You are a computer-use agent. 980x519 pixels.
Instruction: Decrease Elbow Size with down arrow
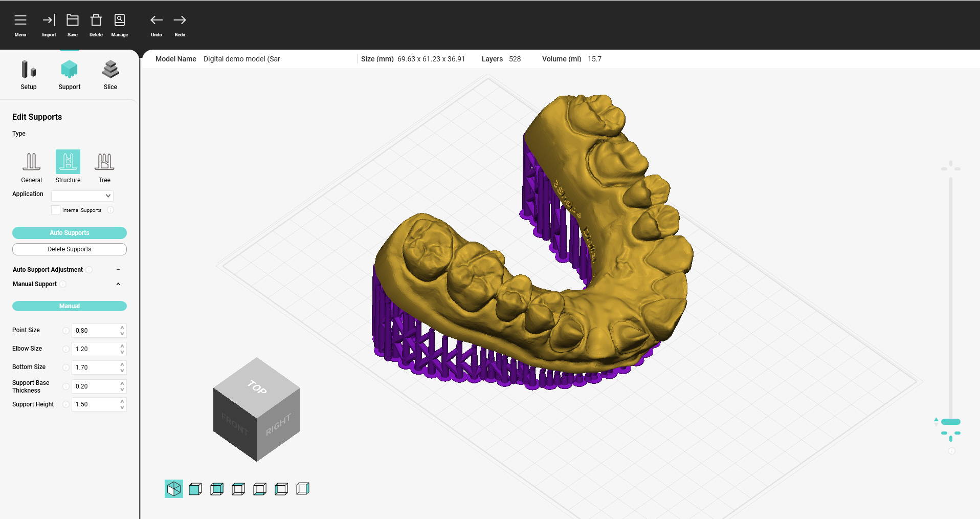(x=122, y=352)
